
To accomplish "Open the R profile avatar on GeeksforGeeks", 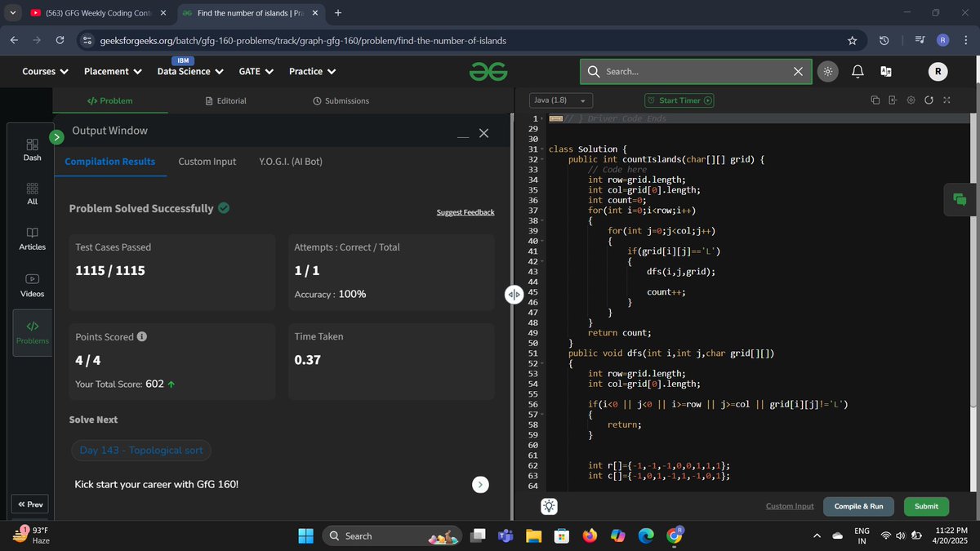I will click(937, 72).
